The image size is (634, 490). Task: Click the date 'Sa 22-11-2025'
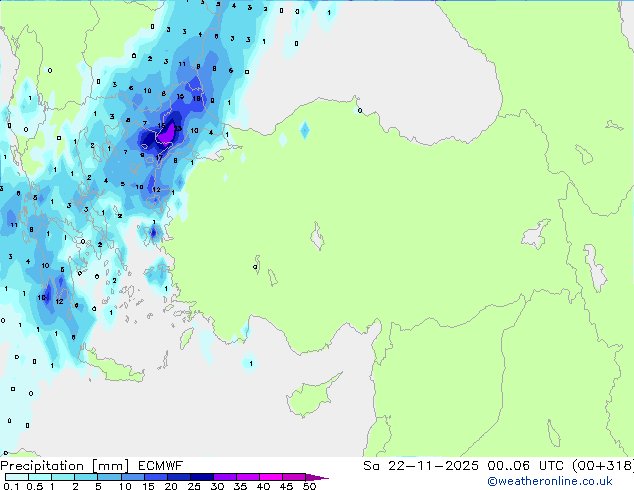[421, 466]
